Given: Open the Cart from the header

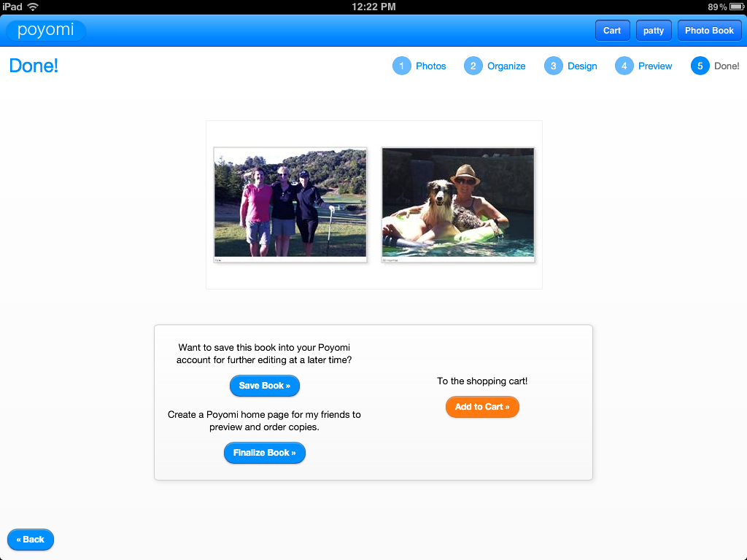Looking at the screenshot, I should pos(612,31).
